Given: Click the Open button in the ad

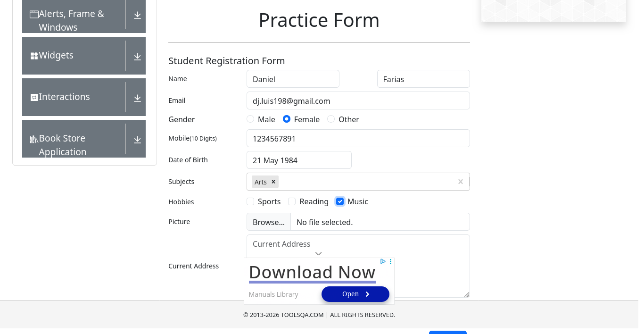Looking at the screenshot, I should pyautogui.click(x=355, y=294).
